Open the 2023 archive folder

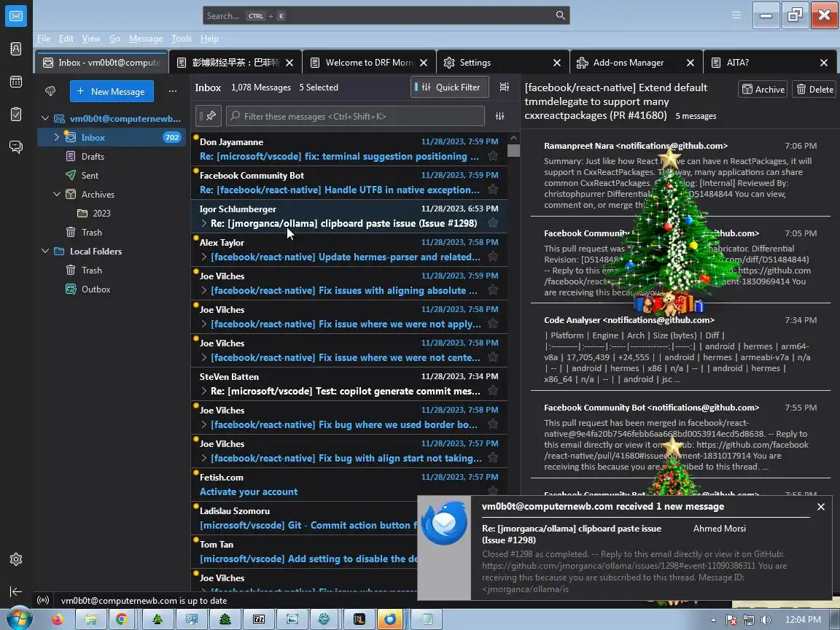pyautogui.click(x=101, y=213)
